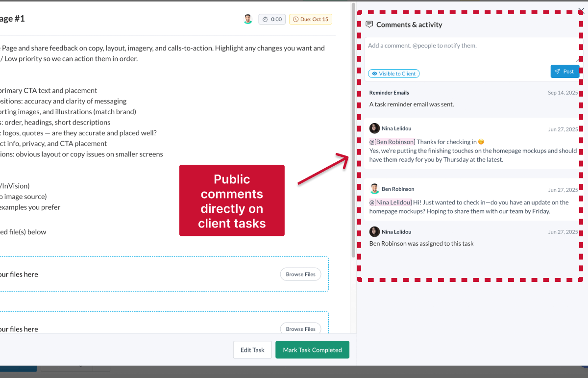Post the comment

tap(565, 71)
